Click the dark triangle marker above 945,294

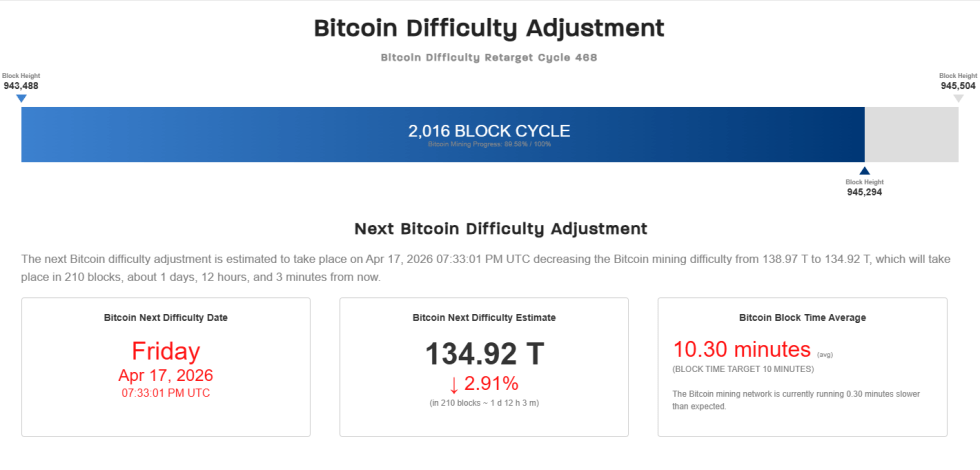point(864,171)
